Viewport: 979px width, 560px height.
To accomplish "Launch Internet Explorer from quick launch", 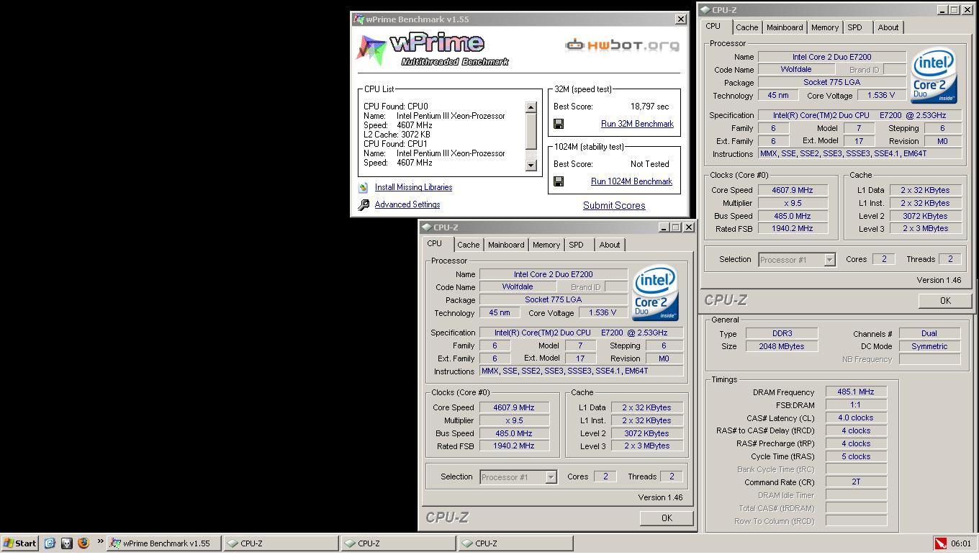I will (x=50, y=543).
